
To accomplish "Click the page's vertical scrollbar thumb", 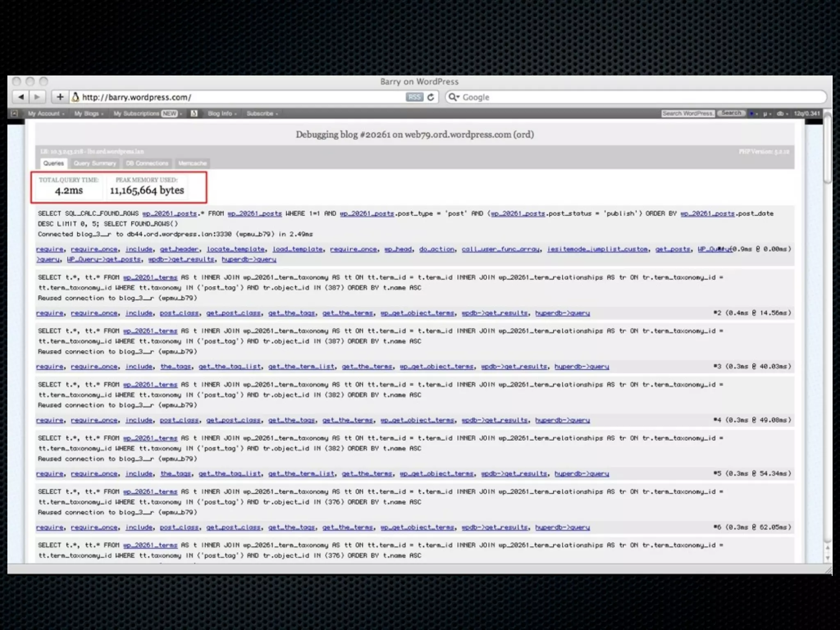I will [x=828, y=148].
